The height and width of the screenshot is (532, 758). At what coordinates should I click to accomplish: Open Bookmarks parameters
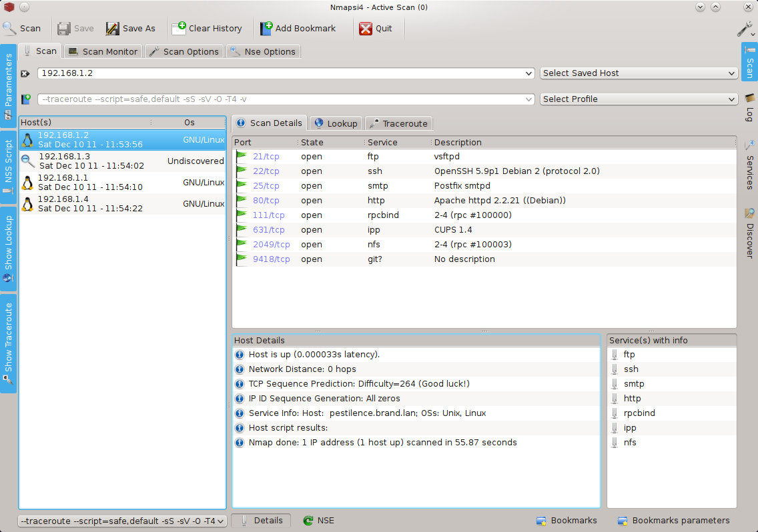pyautogui.click(x=673, y=521)
